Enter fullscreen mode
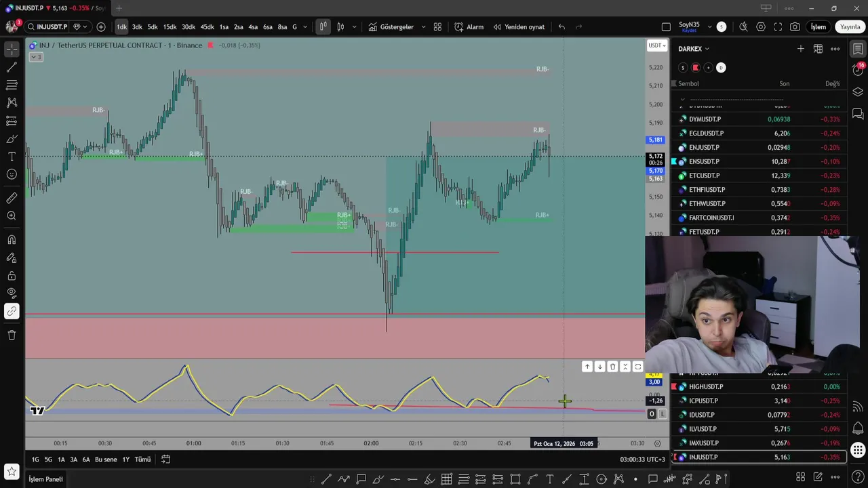Viewport: 868px width, 488px height. (x=778, y=27)
